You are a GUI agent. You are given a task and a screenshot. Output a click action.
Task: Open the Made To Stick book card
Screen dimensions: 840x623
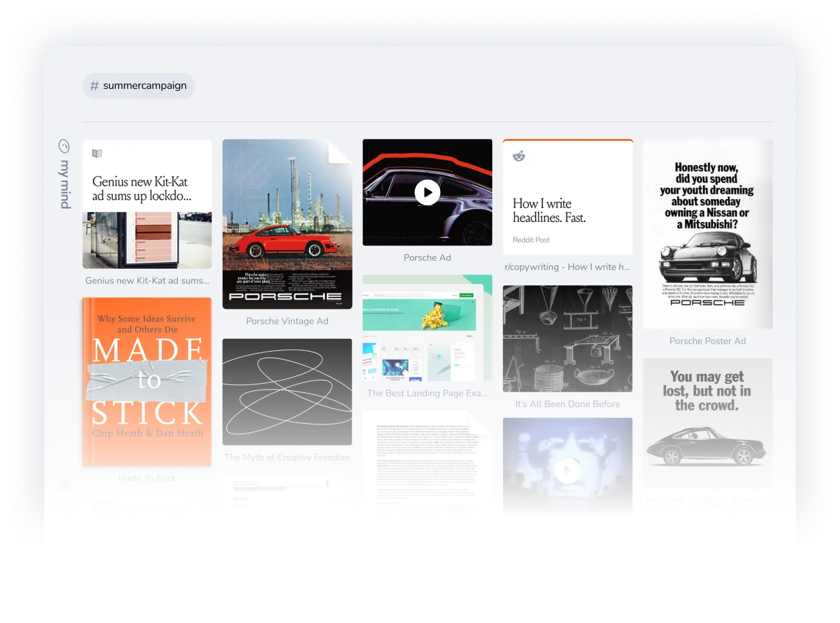[146, 381]
